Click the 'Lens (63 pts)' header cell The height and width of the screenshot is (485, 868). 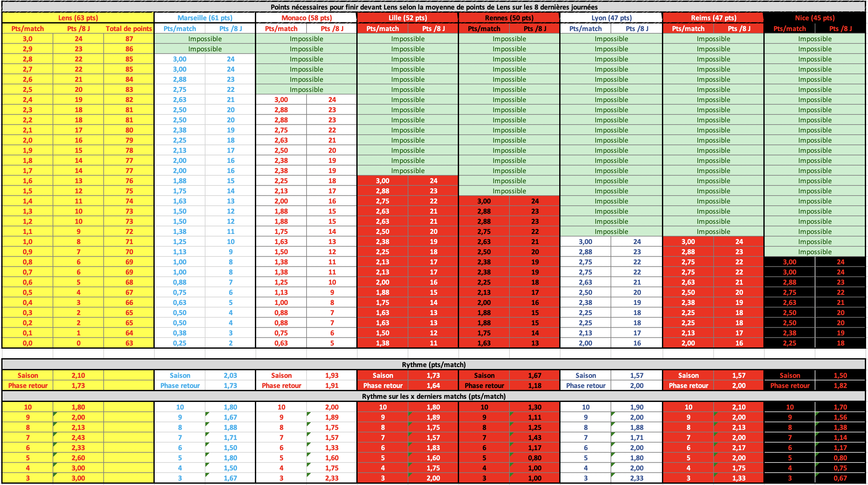[x=78, y=18]
